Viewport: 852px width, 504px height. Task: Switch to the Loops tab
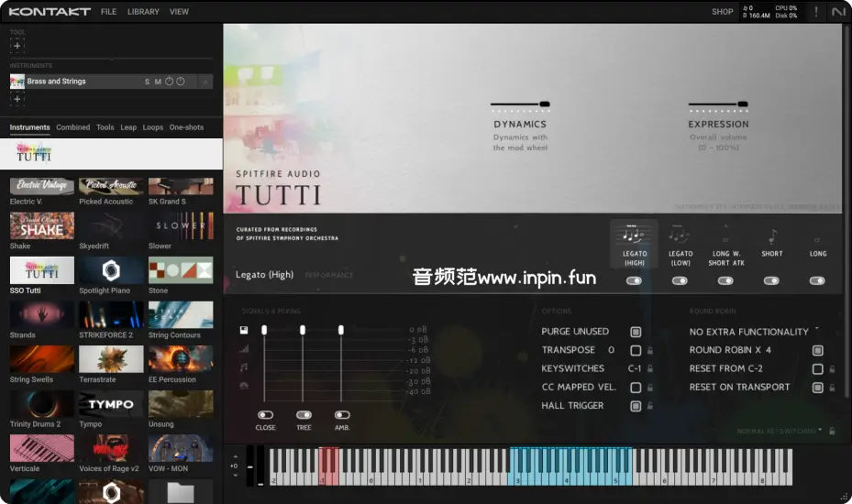(x=152, y=127)
